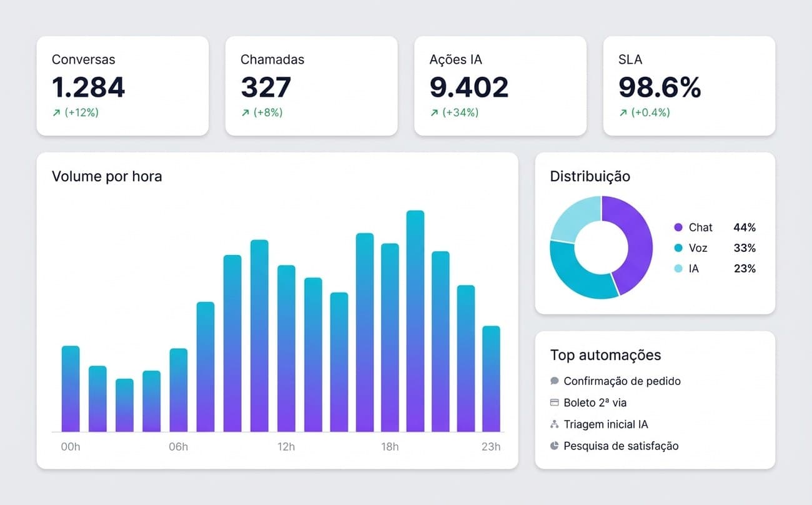Image resolution: width=812 pixels, height=505 pixels.
Task: Click the trend arrow icon in Chamadas card
Action: (x=245, y=112)
